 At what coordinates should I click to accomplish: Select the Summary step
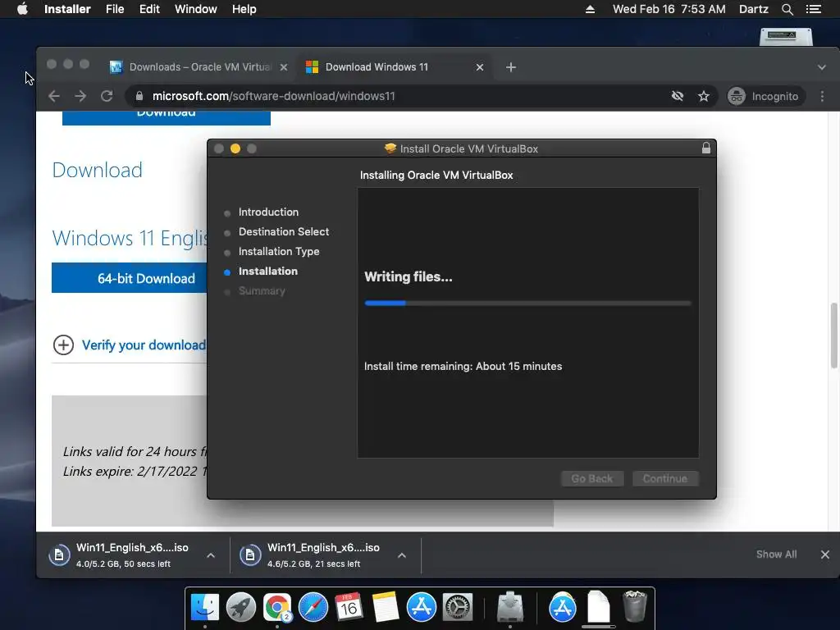tap(262, 291)
